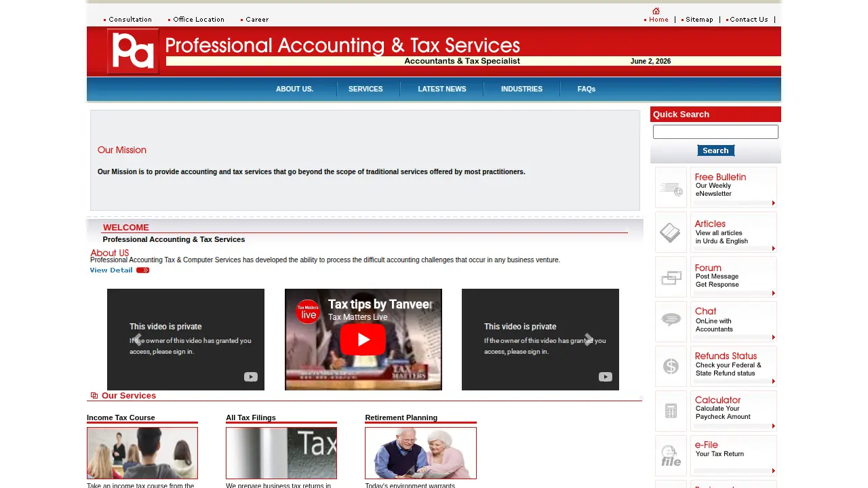Open the Sitemap link
Screen dimensions: 868x488
coord(699,20)
